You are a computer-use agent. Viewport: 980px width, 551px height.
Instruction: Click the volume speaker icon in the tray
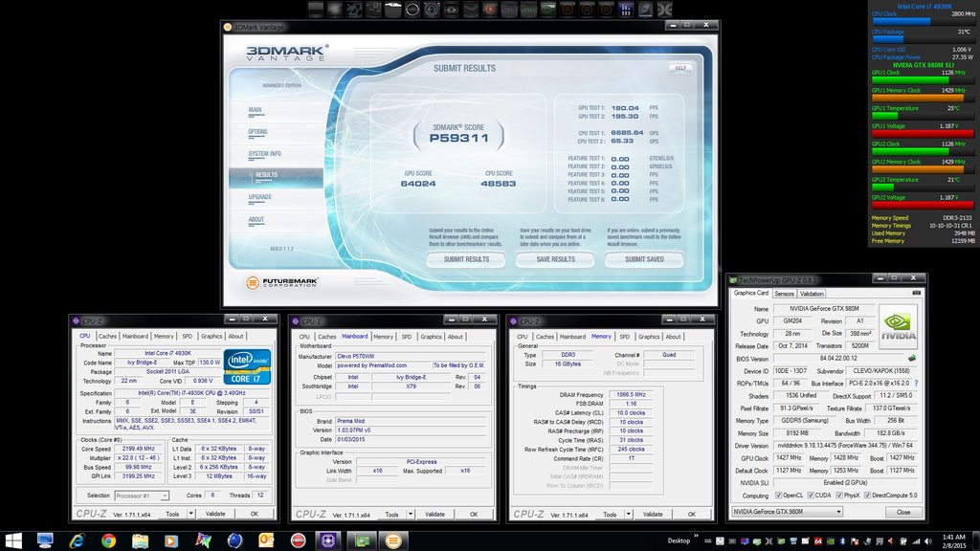[x=928, y=541]
